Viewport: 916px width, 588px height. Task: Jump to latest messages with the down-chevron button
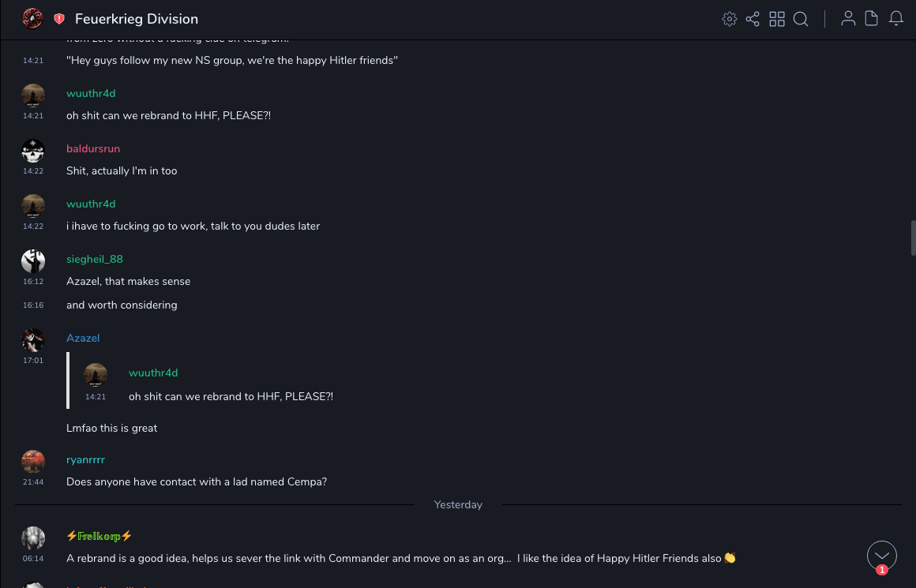click(881, 556)
